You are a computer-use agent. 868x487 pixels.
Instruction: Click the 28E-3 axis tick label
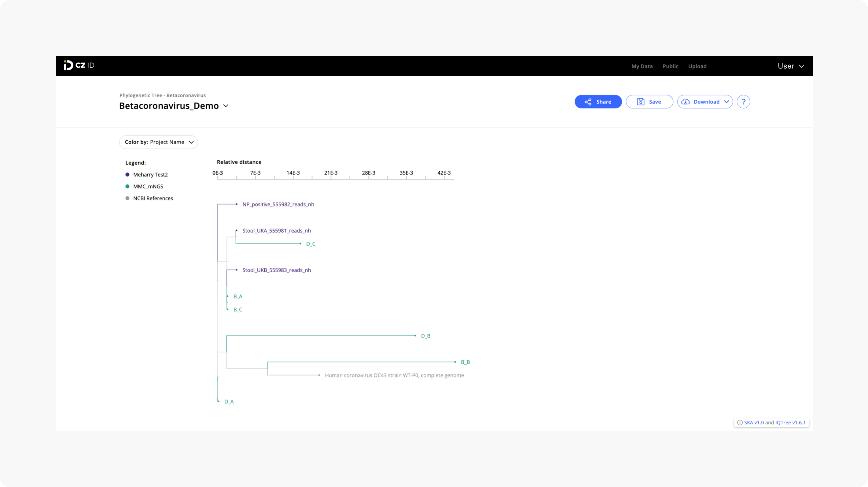click(368, 173)
